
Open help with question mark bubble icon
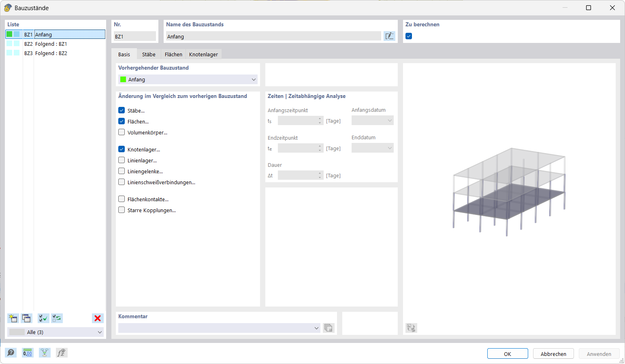click(x=11, y=352)
